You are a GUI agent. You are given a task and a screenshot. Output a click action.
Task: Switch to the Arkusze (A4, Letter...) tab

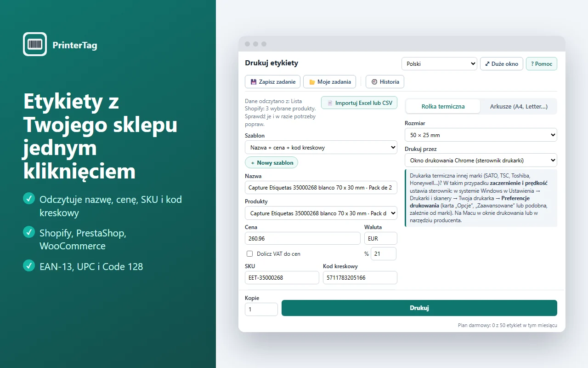click(x=519, y=106)
